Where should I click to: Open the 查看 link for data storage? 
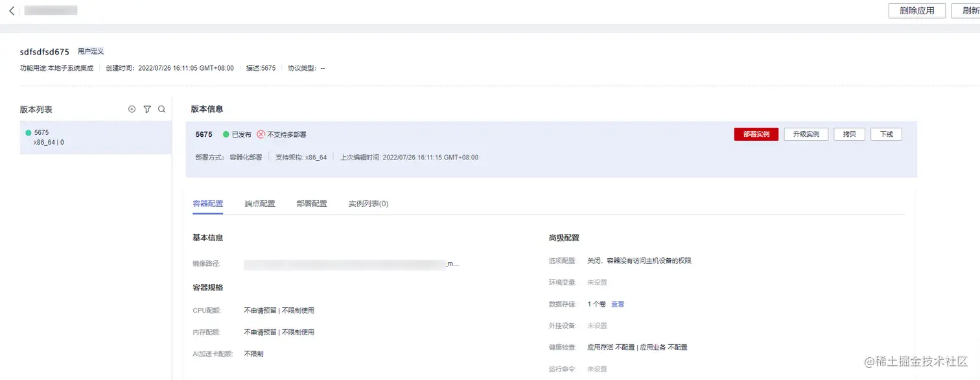tap(618, 304)
